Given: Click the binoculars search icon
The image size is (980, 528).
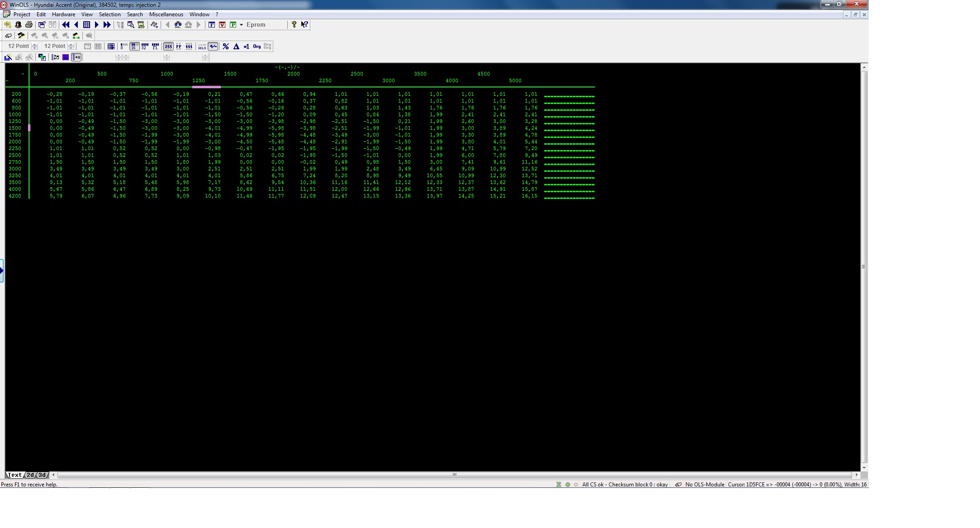Looking at the screenshot, I should tap(178, 25).
